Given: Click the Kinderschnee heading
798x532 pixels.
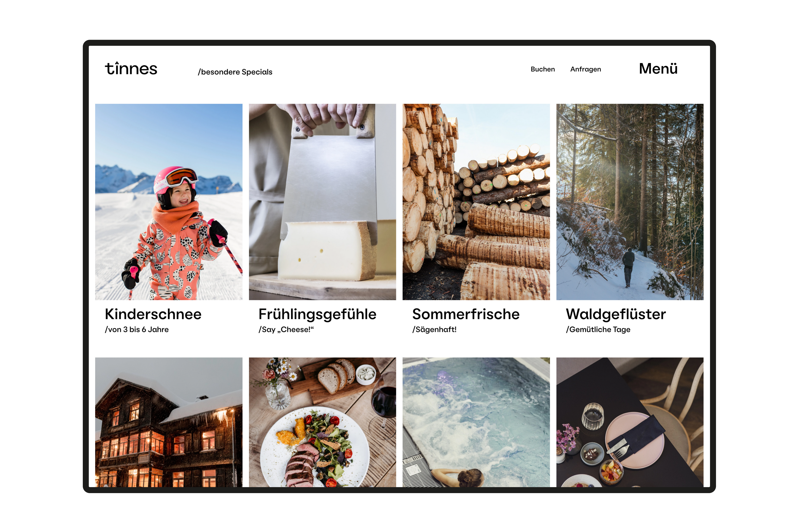Looking at the screenshot, I should (153, 314).
